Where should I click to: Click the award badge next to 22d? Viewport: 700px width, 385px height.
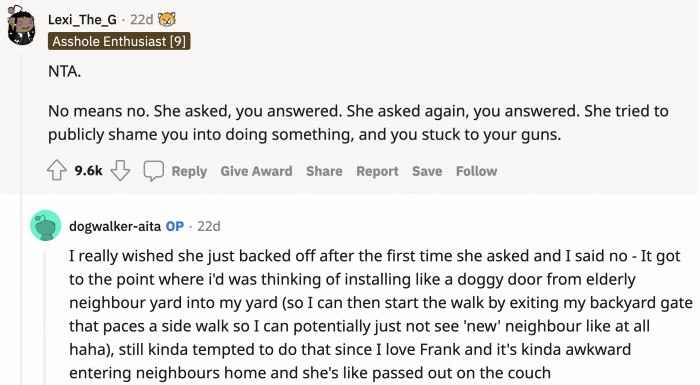[x=167, y=19]
